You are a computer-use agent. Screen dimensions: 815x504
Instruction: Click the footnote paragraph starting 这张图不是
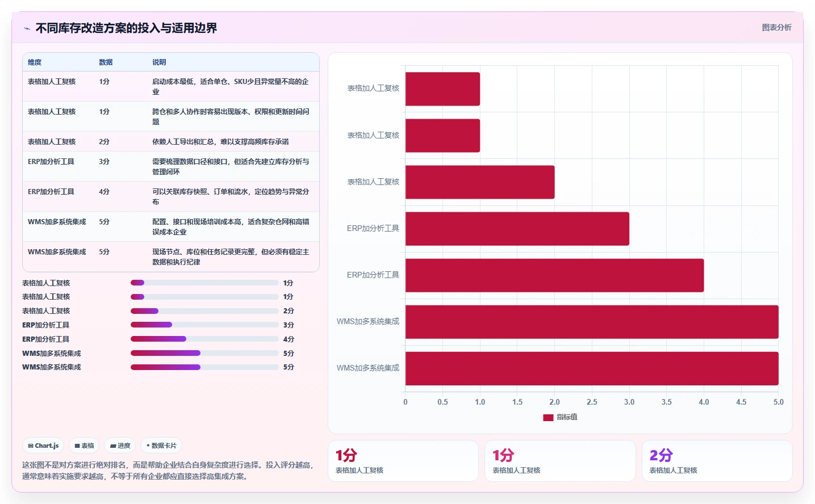point(168,471)
